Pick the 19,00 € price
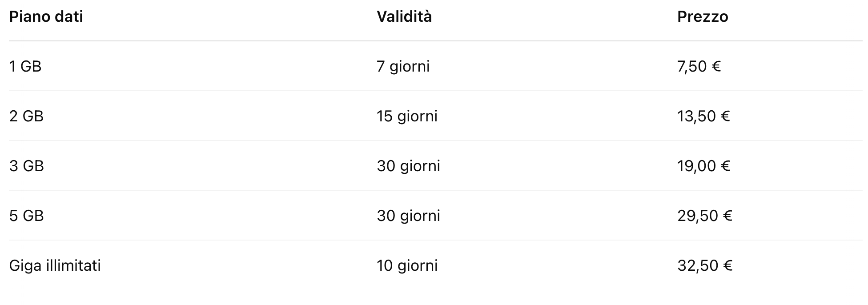 point(704,166)
